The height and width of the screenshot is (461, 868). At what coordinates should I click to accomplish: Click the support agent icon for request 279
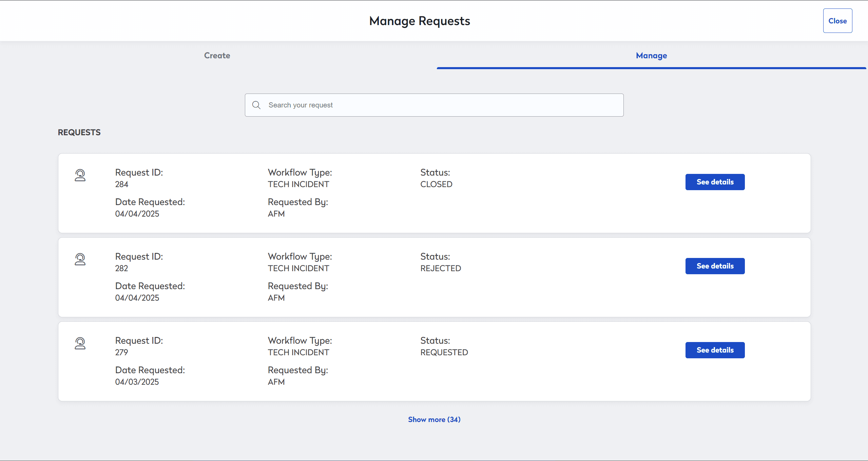point(80,343)
